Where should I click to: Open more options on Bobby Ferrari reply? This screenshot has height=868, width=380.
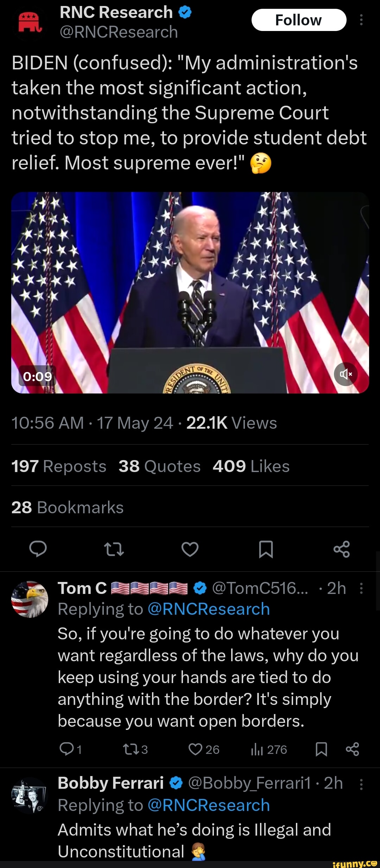pyautogui.click(x=361, y=783)
